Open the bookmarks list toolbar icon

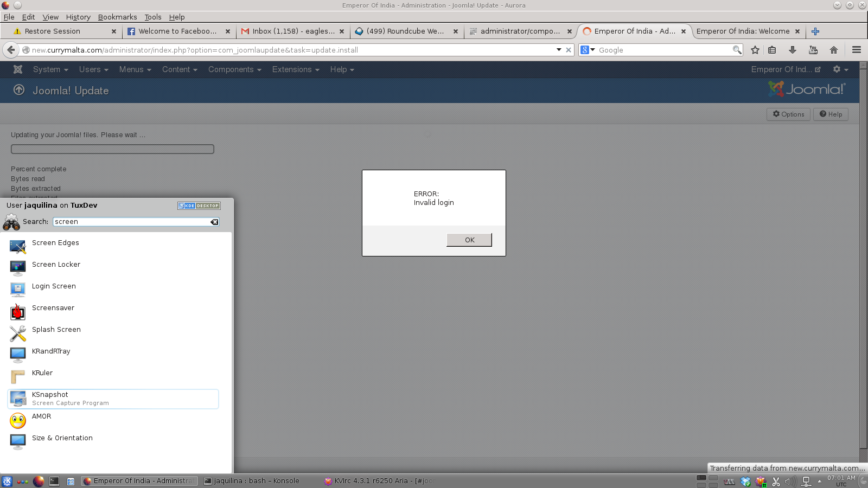[x=772, y=50]
